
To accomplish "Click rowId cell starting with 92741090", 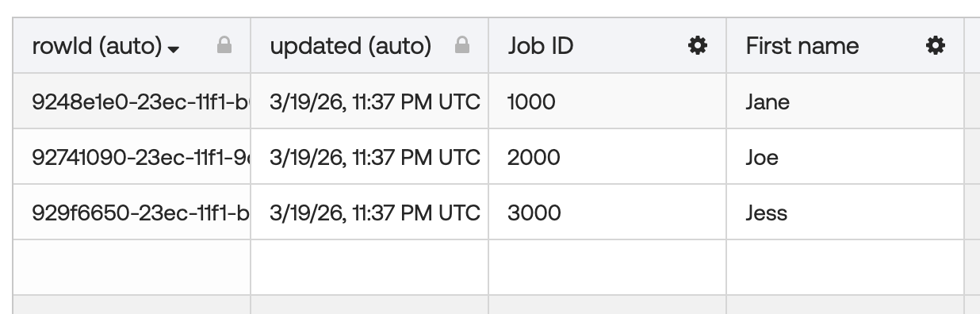I will pyautogui.click(x=132, y=157).
